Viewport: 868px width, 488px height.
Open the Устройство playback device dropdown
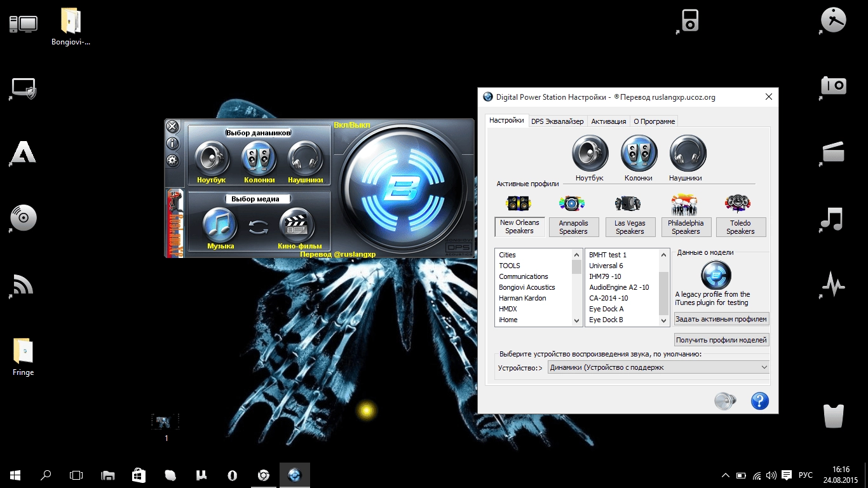[658, 367]
